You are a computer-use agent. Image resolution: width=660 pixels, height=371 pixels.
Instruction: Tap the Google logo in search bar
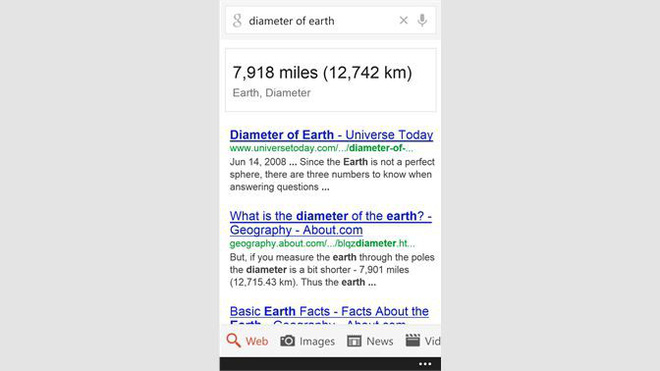pos(237,21)
